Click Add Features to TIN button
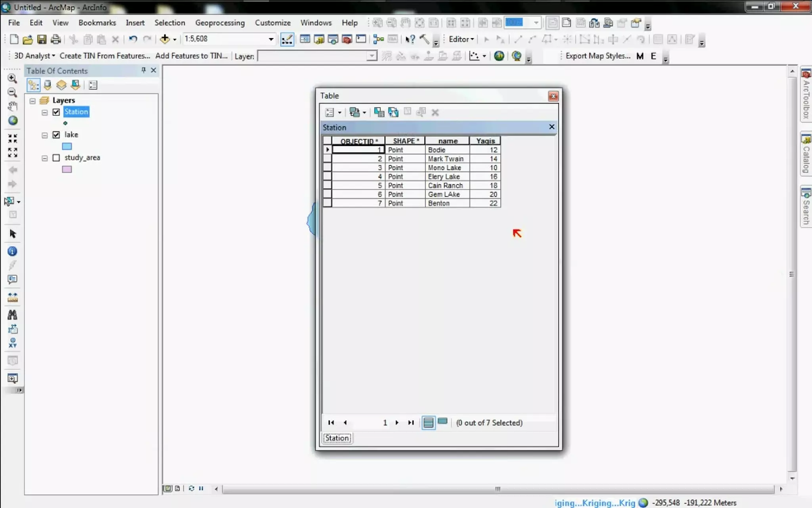 click(191, 56)
